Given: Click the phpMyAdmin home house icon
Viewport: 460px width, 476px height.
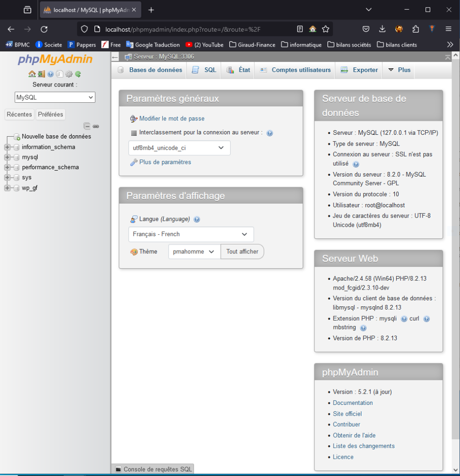Looking at the screenshot, I should point(32,74).
